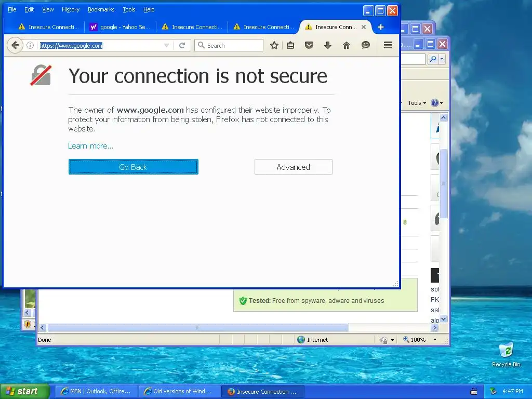
Task: Click the broken padlock warning icon
Action: pyautogui.click(x=41, y=75)
